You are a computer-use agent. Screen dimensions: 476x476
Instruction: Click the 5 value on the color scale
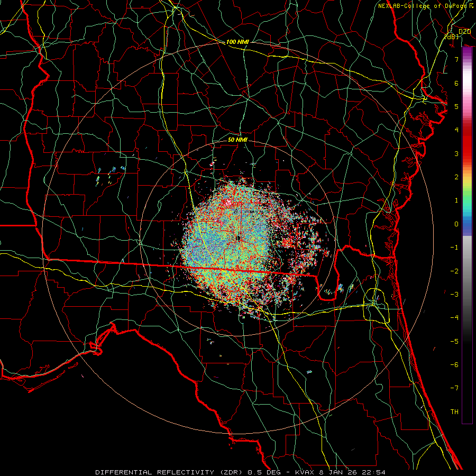tap(456, 106)
